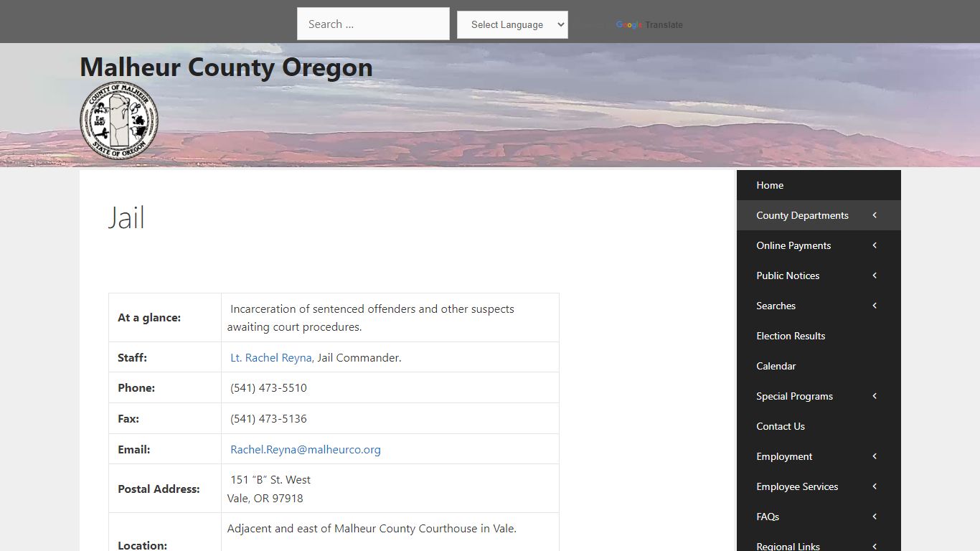
Task: Open Calendar page from sidebar
Action: point(819,366)
